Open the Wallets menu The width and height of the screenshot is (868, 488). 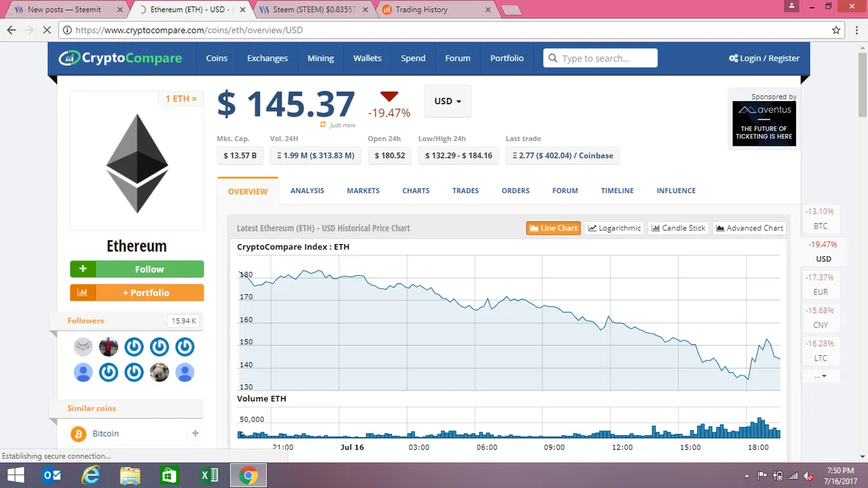367,58
